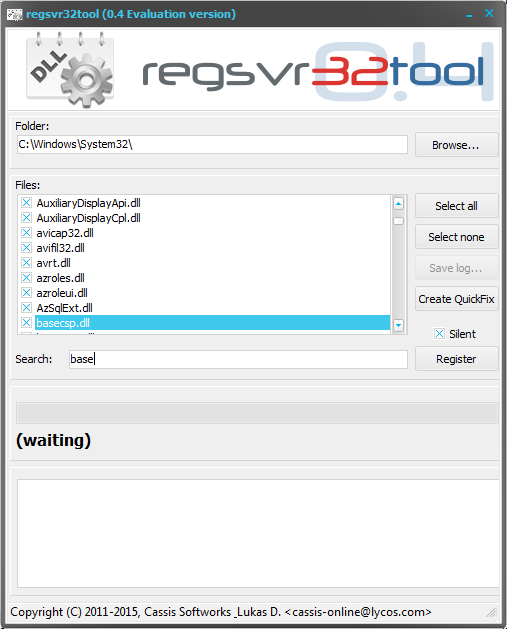Viewport: 507px width, 629px height.
Task: Select the AzSqlExt.dll file name
Action: click(x=65, y=308)
